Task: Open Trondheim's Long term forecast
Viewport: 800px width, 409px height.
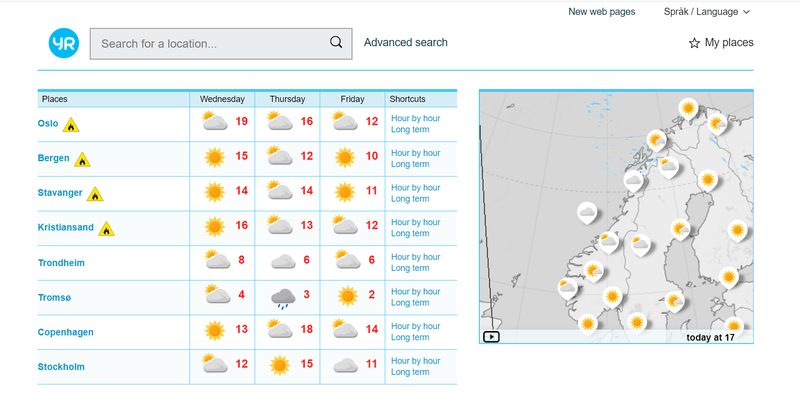Action: 410,268
